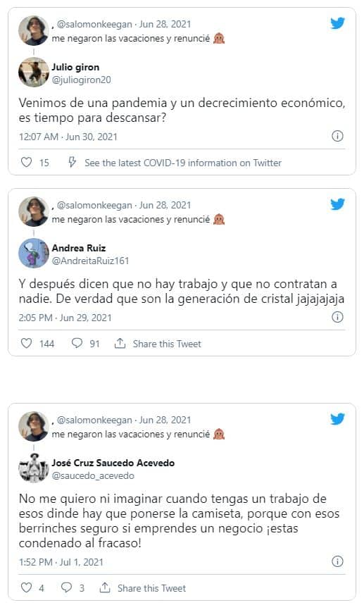The image size is (364, 605).
Task: Open See the latest COVID-19 information link
Action: coord(183,163)
